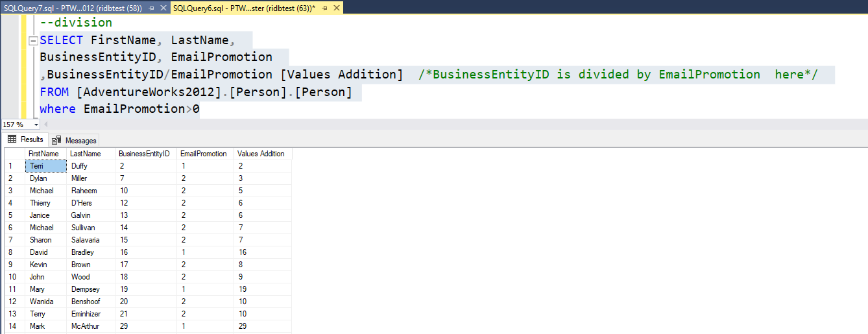This screenshot has height=334, width=868.
Task: Select the Kevin cell
Action: coord(45,265)
